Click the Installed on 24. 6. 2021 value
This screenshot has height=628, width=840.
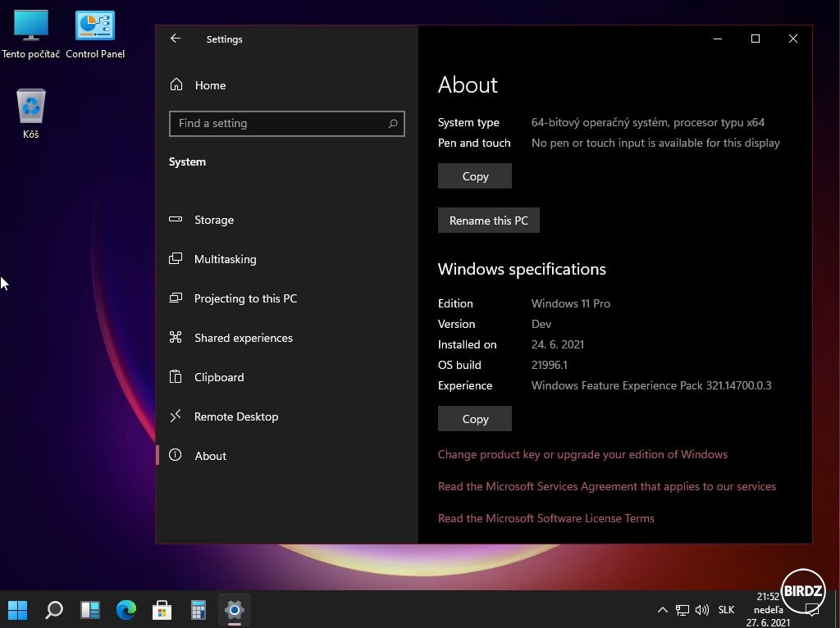point(557,345)
